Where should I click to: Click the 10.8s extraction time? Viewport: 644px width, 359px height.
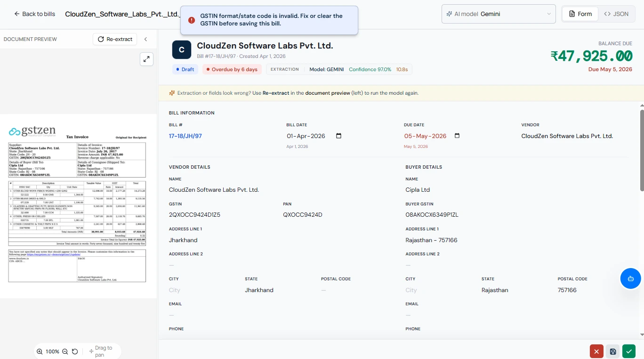pos(402,69)
